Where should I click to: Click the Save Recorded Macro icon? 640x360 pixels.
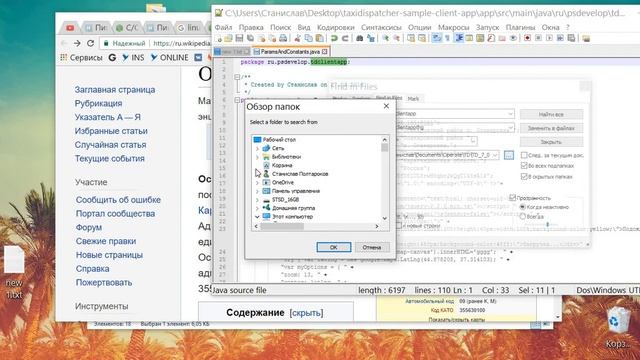coord(571,39)
